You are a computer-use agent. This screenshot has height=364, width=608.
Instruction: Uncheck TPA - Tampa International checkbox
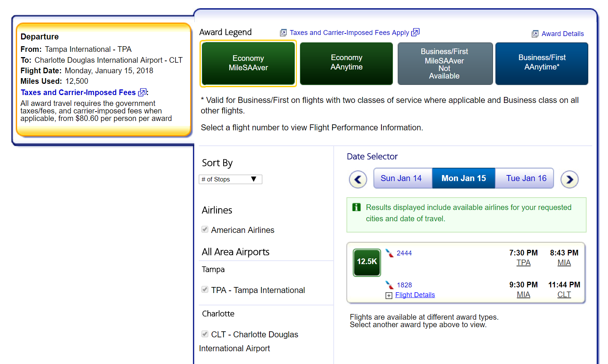(205, 290)
